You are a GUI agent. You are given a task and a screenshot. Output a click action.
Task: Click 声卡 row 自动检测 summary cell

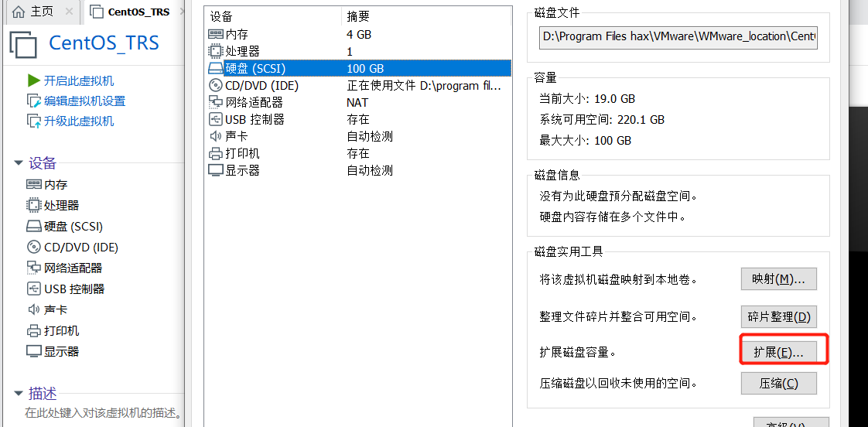(x=370, y=136)
